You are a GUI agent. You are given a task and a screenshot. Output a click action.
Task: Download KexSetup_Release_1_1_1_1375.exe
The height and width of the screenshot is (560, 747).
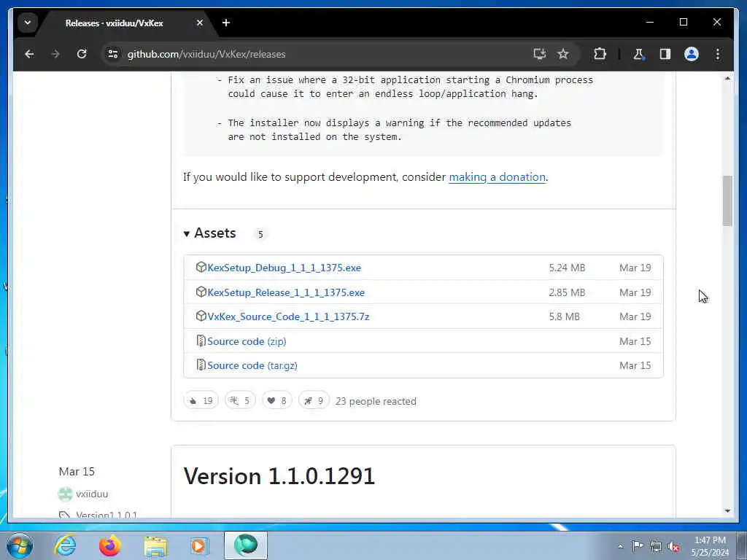(x=286, y=292)
